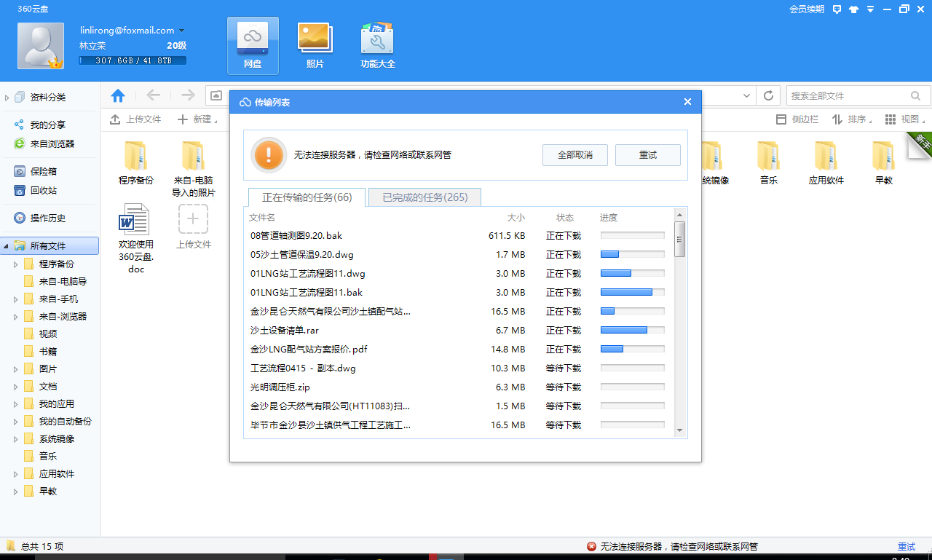Image resolution: width=932 pixels, height=560 pixels.
Task: Click the 上传文件 plus tile
Action: [x=193, y=218]
